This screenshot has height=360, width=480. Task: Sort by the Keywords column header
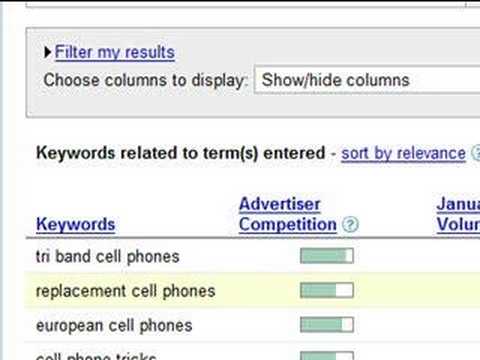click(x=76, y=224)
